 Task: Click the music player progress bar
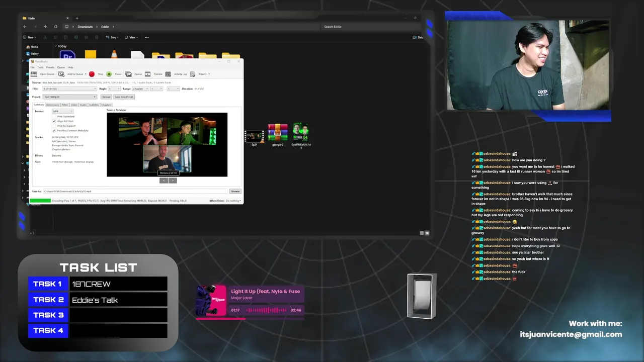tap(250, 318)
